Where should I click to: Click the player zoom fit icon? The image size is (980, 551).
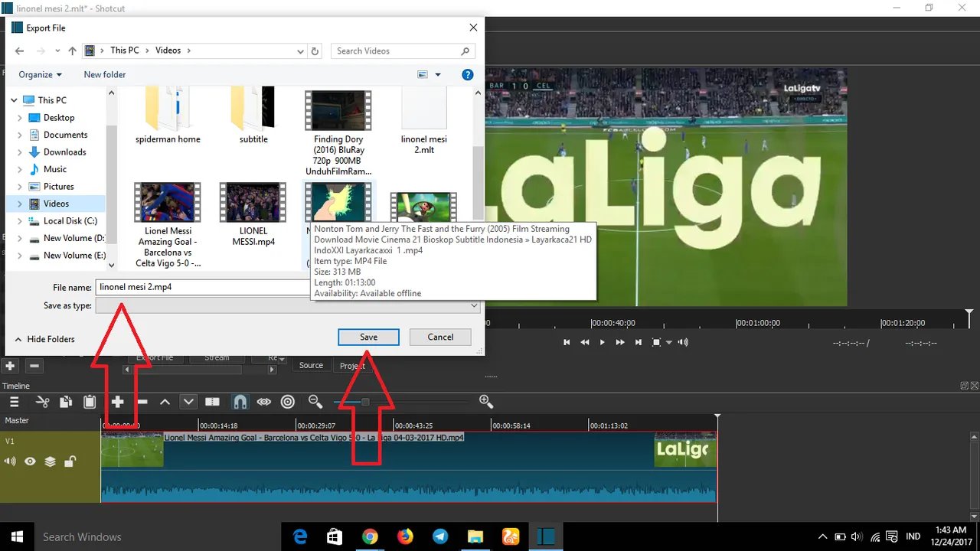(x=656, y=342)
